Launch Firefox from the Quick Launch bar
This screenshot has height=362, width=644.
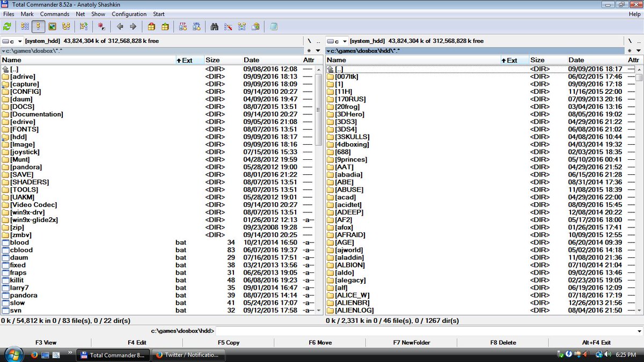pyautogui.click(x=33, y=354)
